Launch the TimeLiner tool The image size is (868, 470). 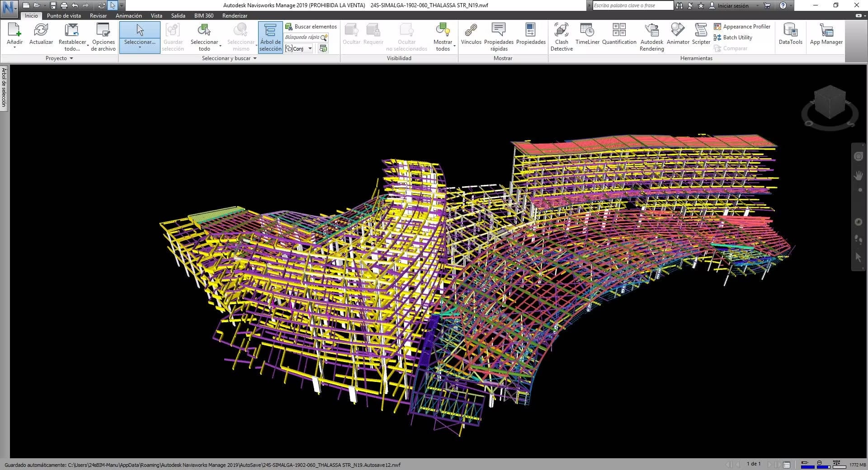587,34
